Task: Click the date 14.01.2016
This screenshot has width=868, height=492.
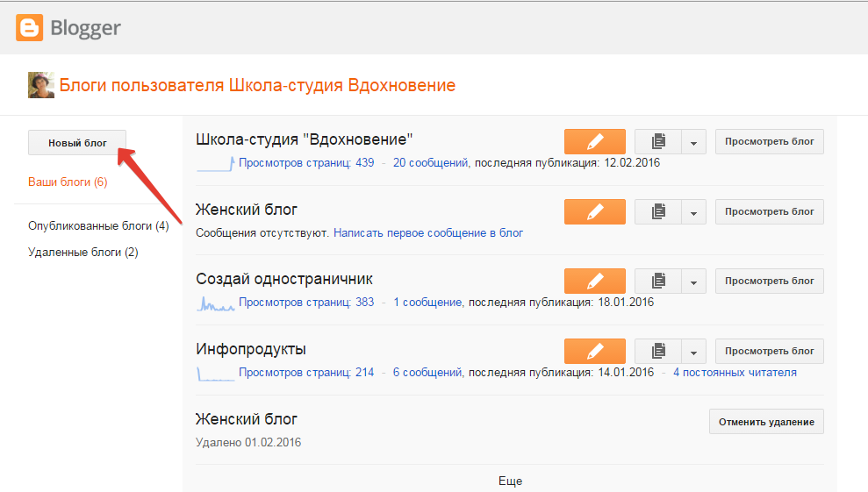Action: click(x=626, y=373)
